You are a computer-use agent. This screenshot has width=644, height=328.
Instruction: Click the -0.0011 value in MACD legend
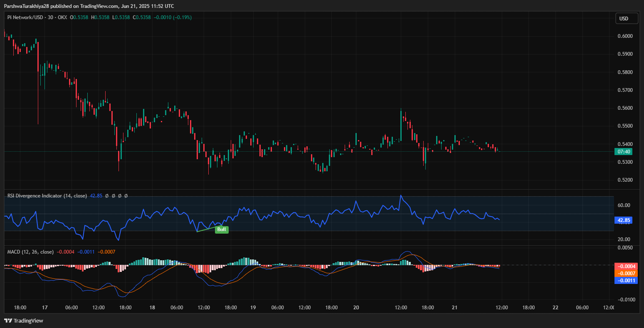pyautogui.click(x=86, y=252)
